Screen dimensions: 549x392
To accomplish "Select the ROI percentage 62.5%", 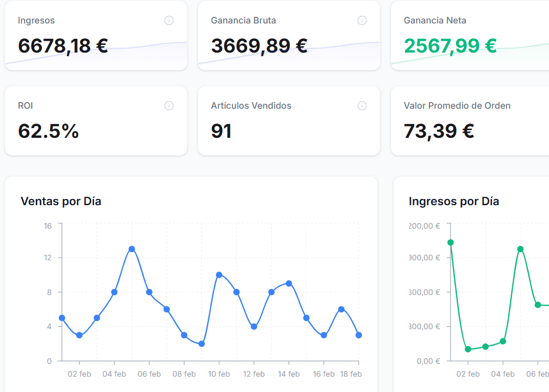I will 51,132.
